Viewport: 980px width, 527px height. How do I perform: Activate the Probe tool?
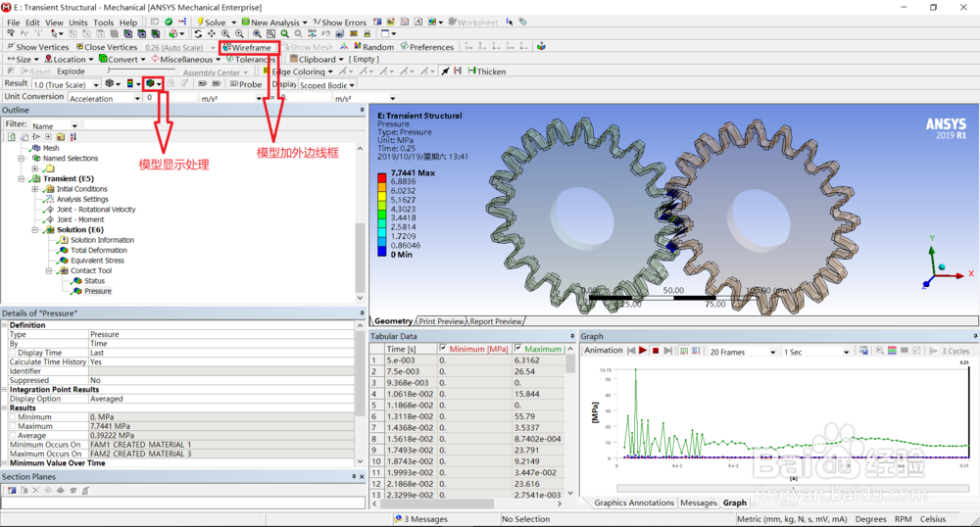pos(246,84)
